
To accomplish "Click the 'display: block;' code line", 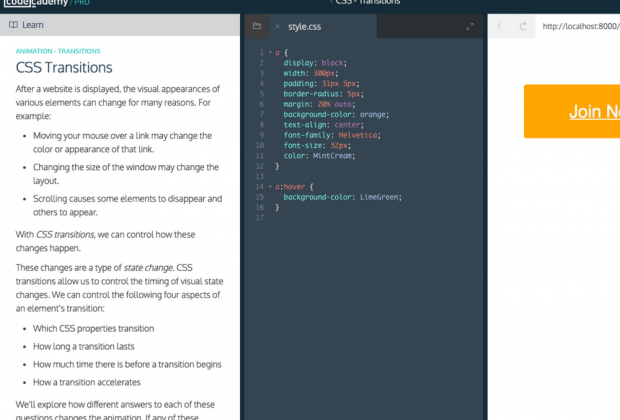I will pos(315,63).
